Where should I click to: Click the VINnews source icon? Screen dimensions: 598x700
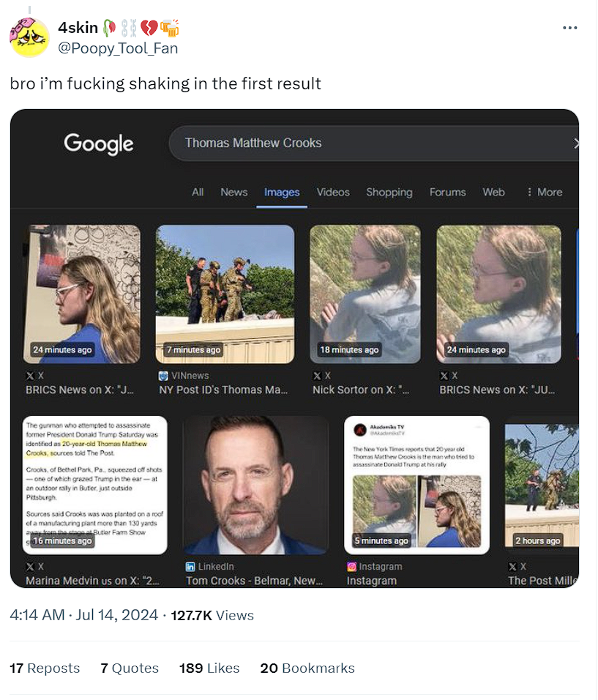[163, 375]
